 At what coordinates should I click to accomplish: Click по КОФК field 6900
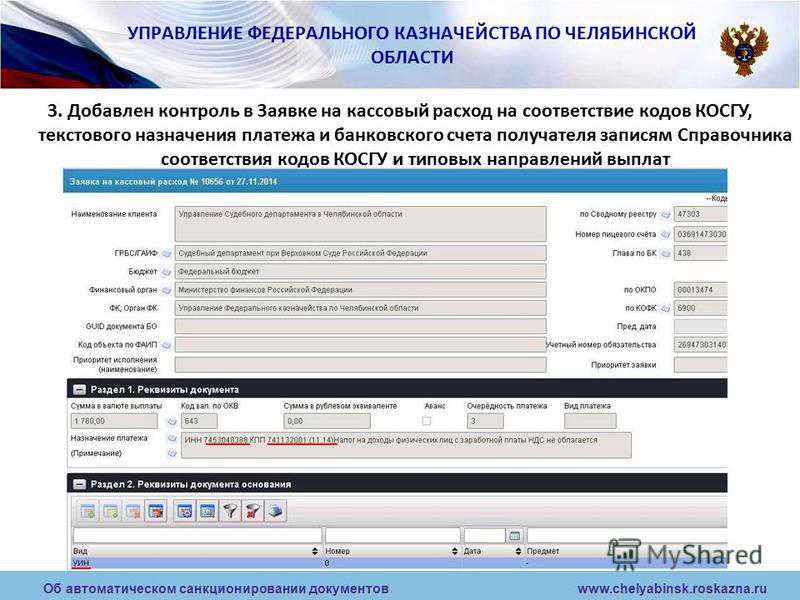(x=701, y=309)
